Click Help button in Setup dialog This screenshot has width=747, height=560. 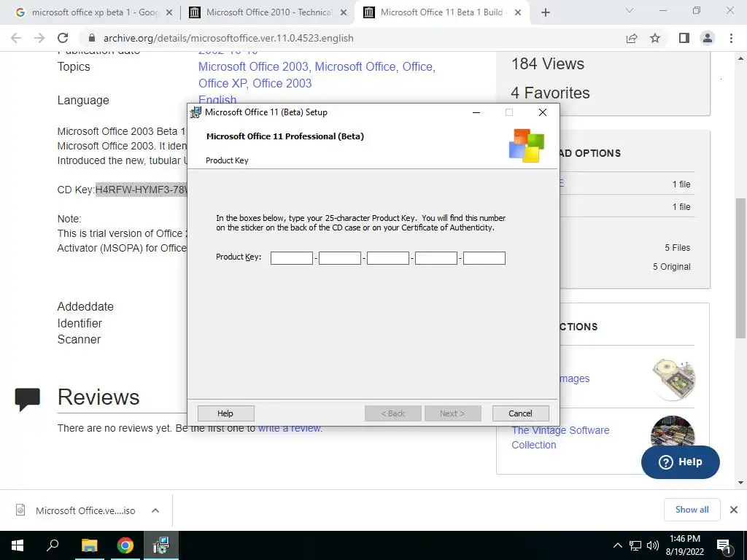pyautogui.click(x=226, y=413)
